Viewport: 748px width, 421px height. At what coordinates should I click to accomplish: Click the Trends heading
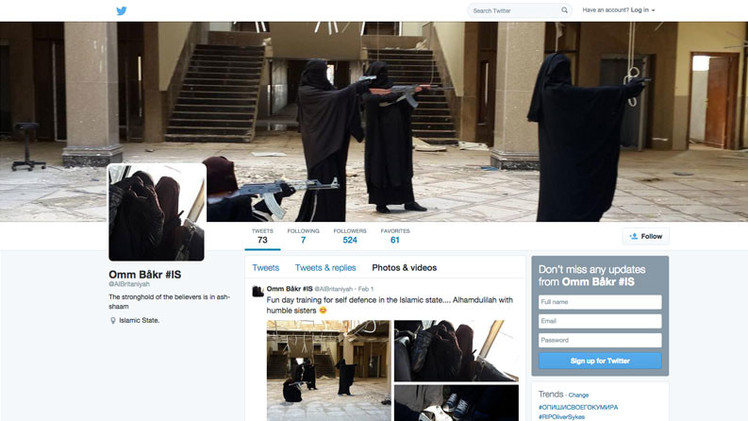(x=551, y=394)
